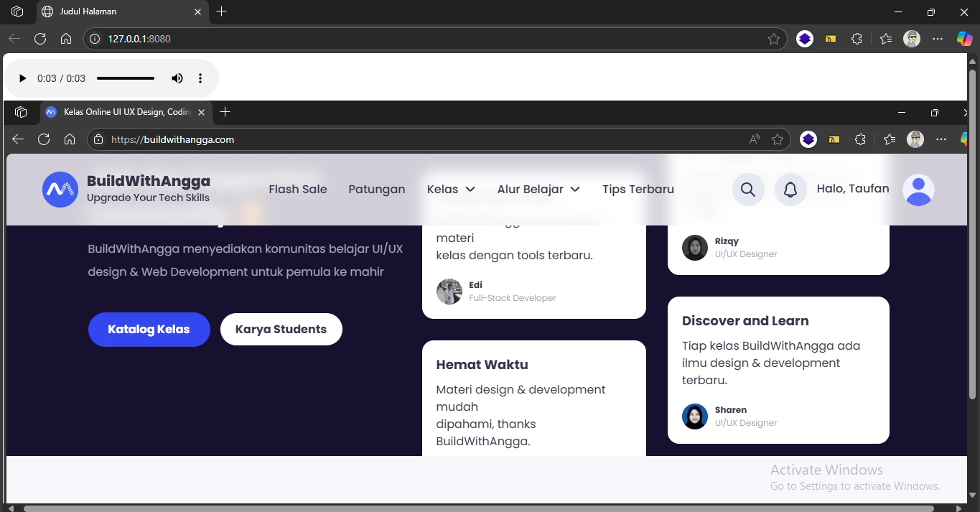The height and width of the screenshot is (512, 980).
Task: Open Favorites list in outer toolbar
Action: (886, 39)
